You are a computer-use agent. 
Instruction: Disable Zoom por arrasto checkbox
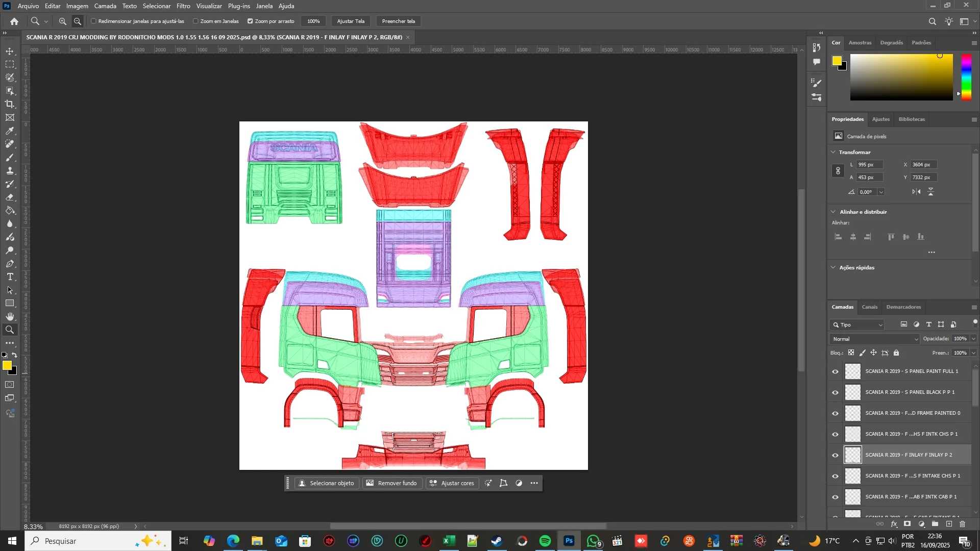click(250, 21)
